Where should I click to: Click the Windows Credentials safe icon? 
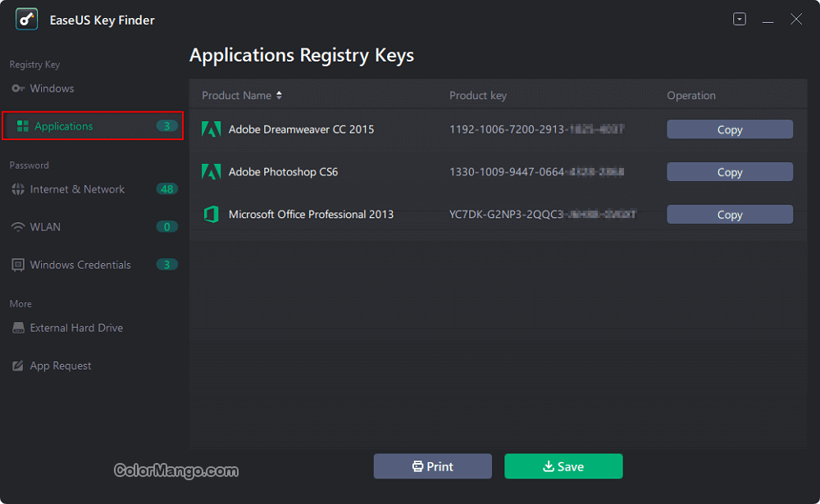click(18, 265)
